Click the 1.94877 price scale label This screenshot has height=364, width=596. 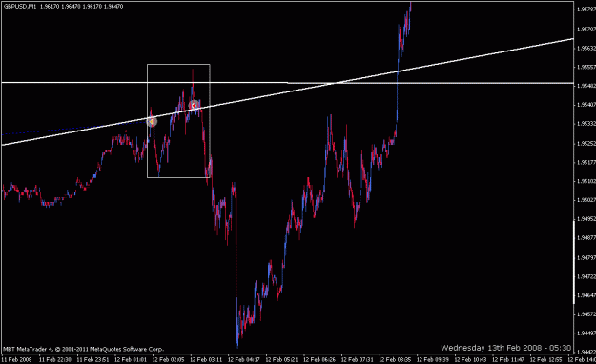click(586, 238)
